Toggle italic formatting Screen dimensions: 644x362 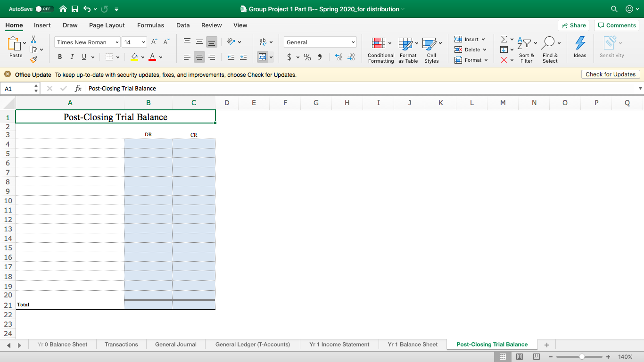tap(72, 57)
